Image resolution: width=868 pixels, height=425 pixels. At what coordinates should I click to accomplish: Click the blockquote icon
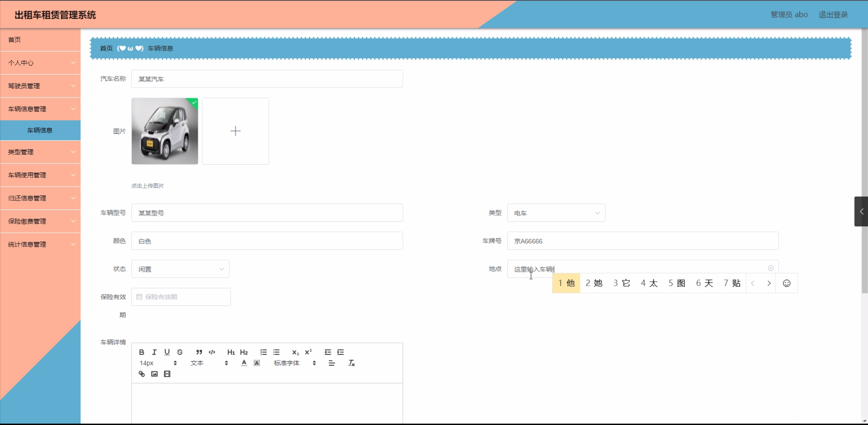(x=199, y=352)
